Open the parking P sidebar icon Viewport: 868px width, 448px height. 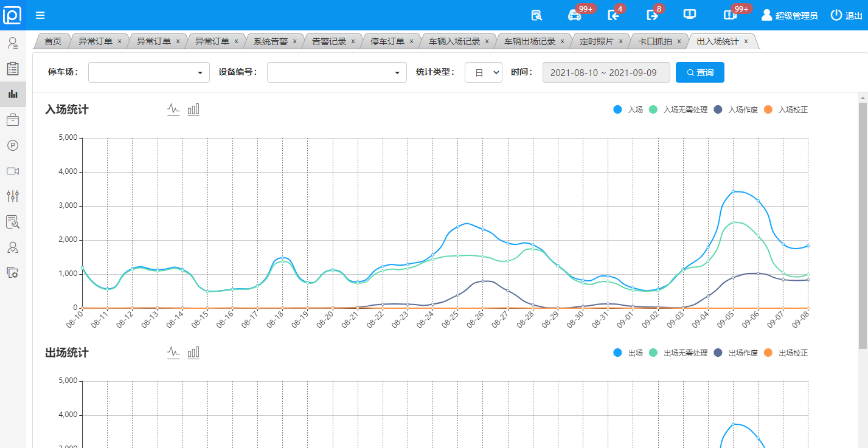13,145
